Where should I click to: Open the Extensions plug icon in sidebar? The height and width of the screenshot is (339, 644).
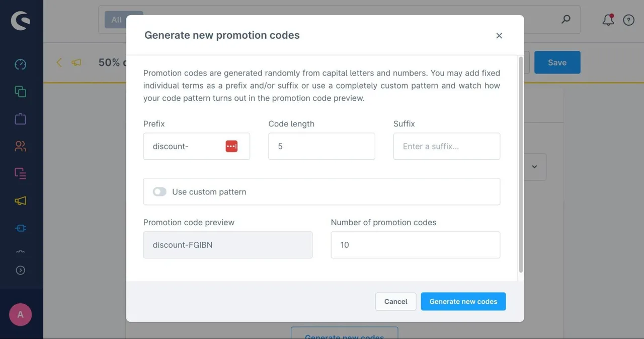click(20, 228)
